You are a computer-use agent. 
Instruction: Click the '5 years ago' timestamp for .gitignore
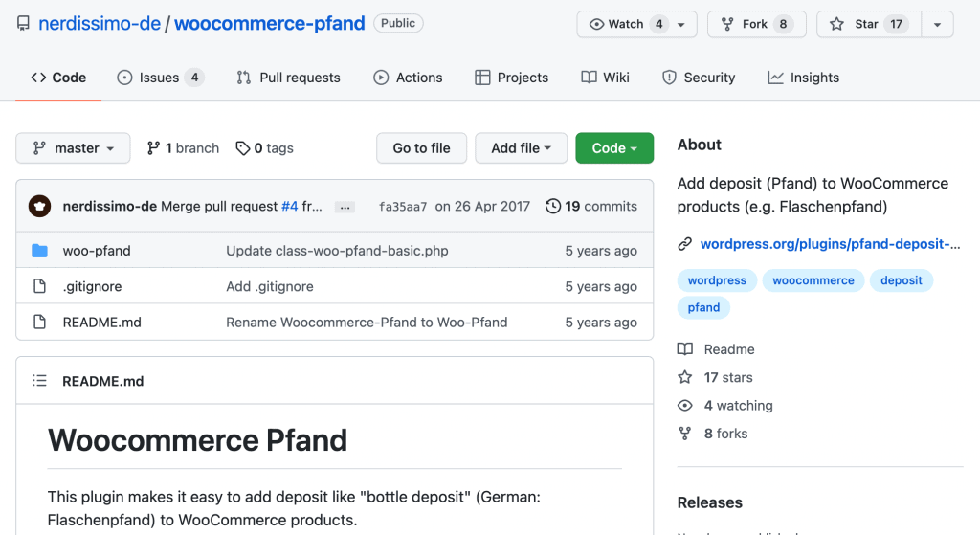pos(601,286)
